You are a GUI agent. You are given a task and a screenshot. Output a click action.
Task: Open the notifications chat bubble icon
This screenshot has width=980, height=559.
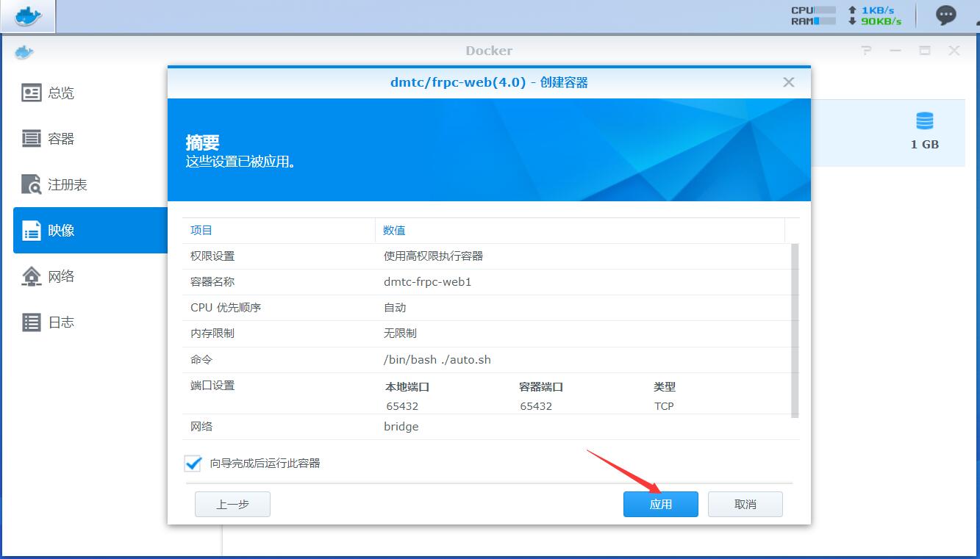pos(945,15)
